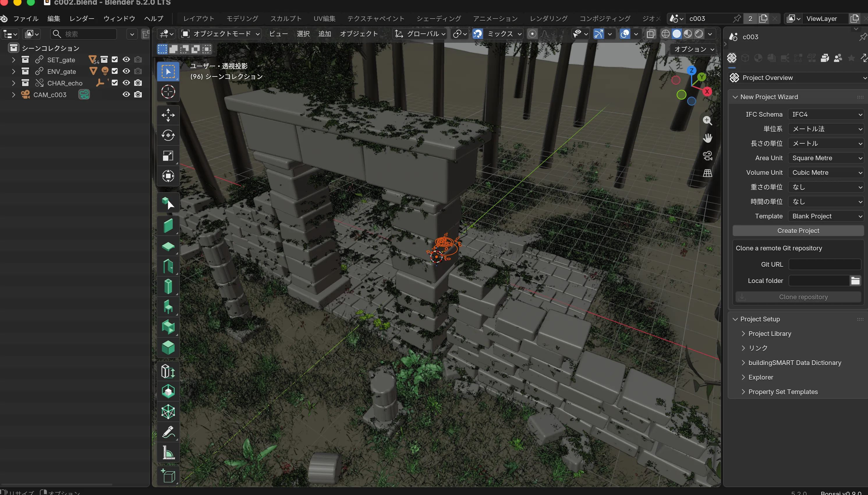Viewport: 868px width, 495px height.
Task: Click the Bonsai slab tool icon
Action: pyautogui.click(x=168, y=246)
